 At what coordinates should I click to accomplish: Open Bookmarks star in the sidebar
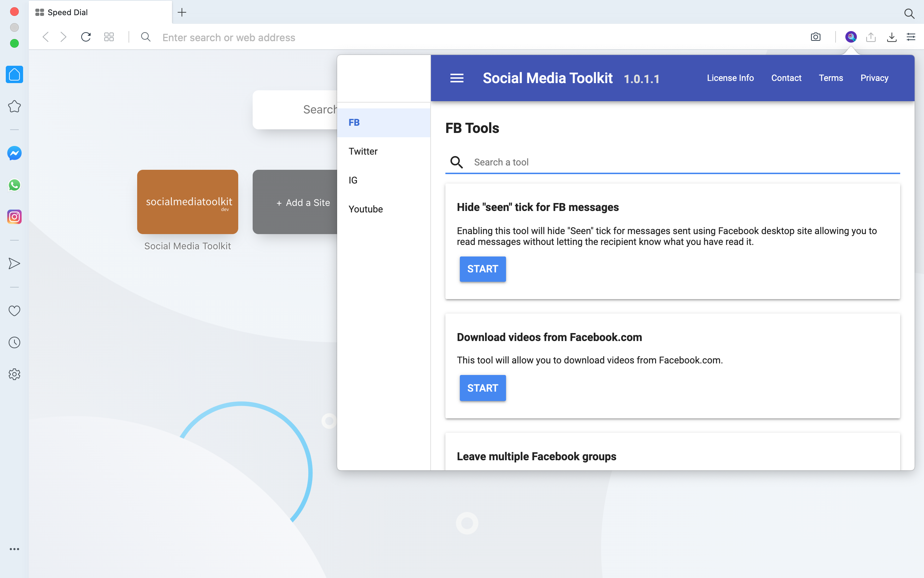14,106
